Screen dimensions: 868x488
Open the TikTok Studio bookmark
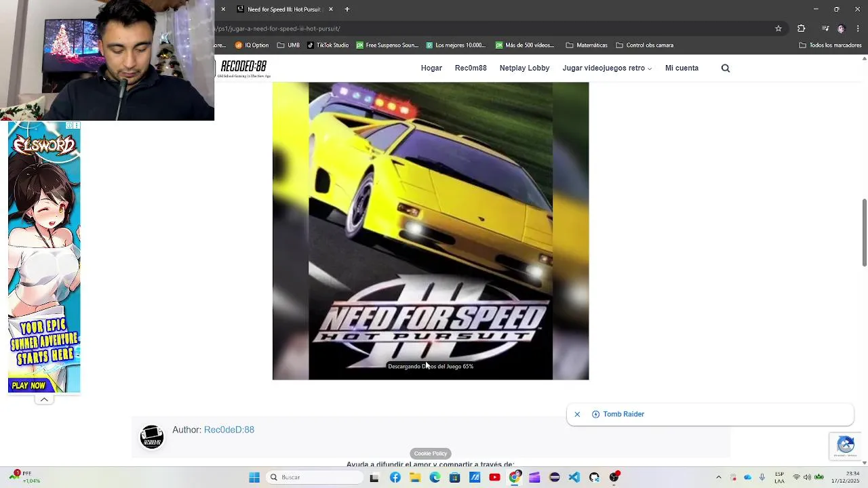pos(328,45)
